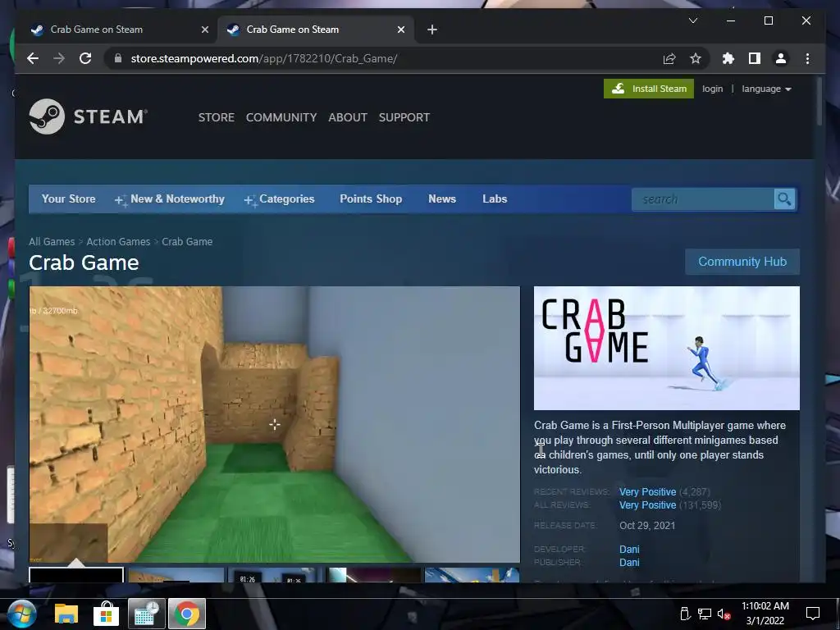This screenshot has width=840, height=630.
Task: Open Community Hub
Action: pos(742,262)
